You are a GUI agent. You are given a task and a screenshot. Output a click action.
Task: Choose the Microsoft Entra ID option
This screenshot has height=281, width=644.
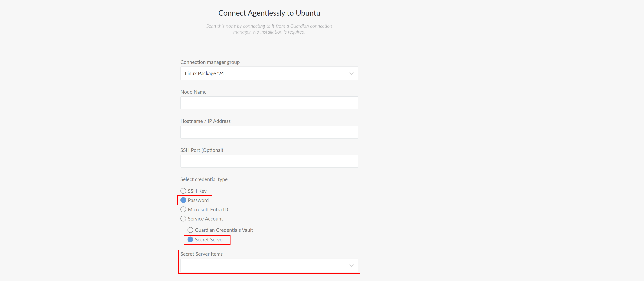[183, 210]
